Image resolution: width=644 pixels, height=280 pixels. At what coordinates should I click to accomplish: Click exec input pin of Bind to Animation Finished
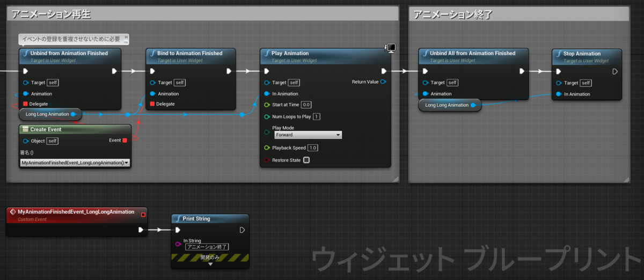click(x=152, y=71)
